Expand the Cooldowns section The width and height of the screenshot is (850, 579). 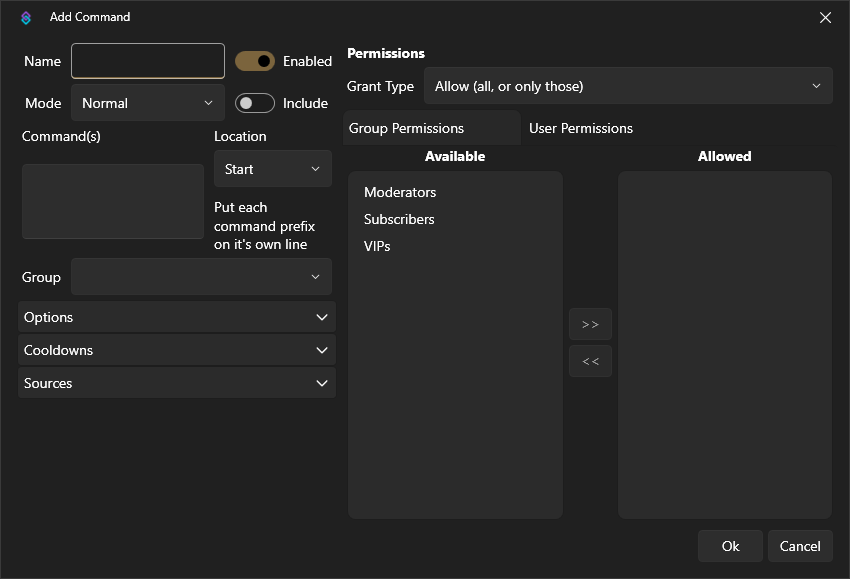pyautogui.click(x=177, y=350)
